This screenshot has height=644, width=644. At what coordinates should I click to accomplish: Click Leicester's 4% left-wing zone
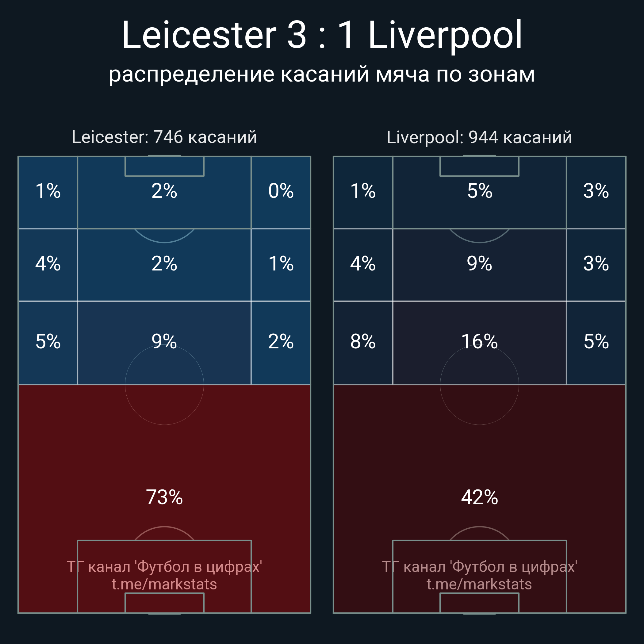click(x=48, y=265)
